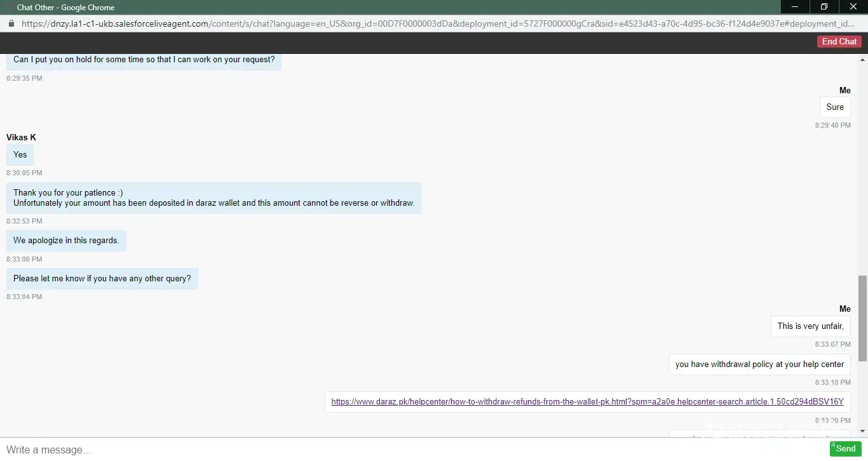
Task: Click the 'Thank you for your patience' message
Action: click(x=214, y=198)
